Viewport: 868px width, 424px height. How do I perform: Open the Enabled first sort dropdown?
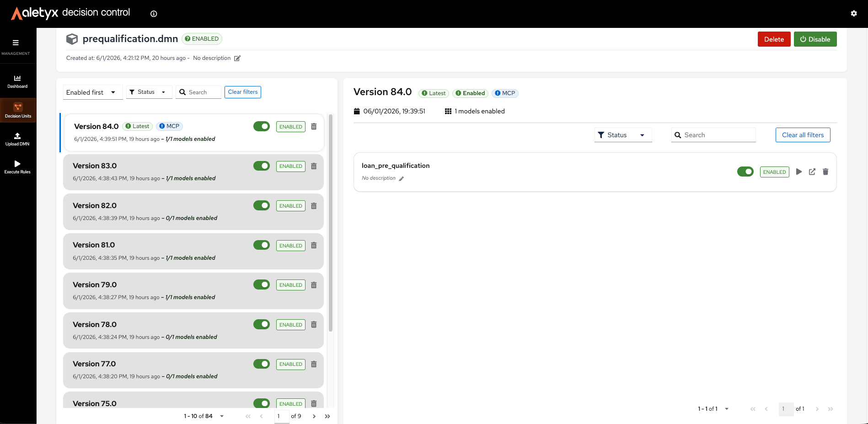click(93, 92)
